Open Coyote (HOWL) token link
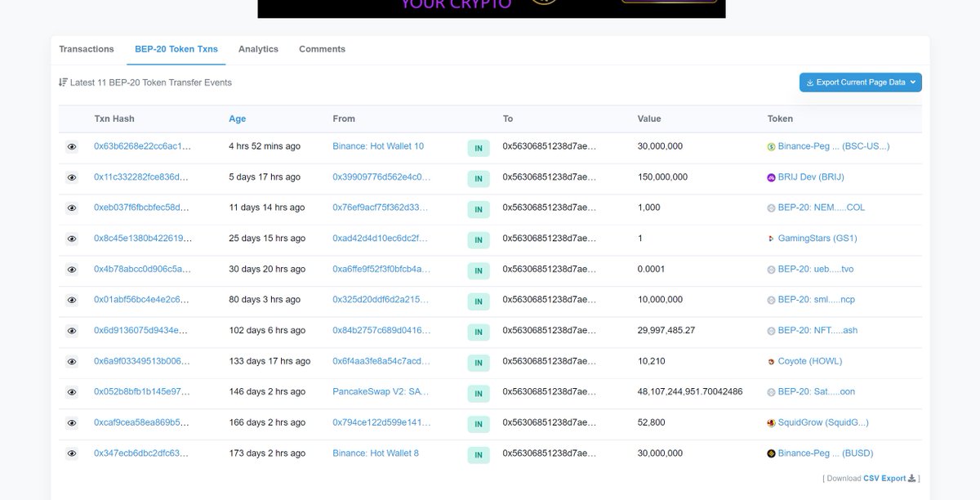 [x=809, y=361]
